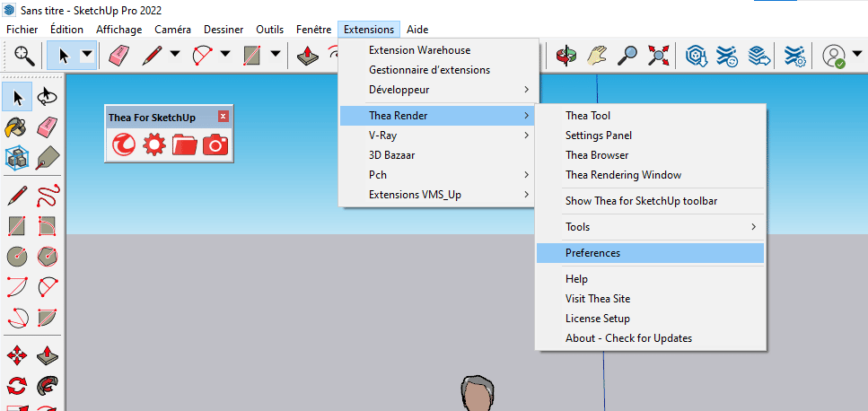The width and height of the screenshot is (868, 411).
Task: Select the Line pencil in left toolbox
Action: (17, 196)
